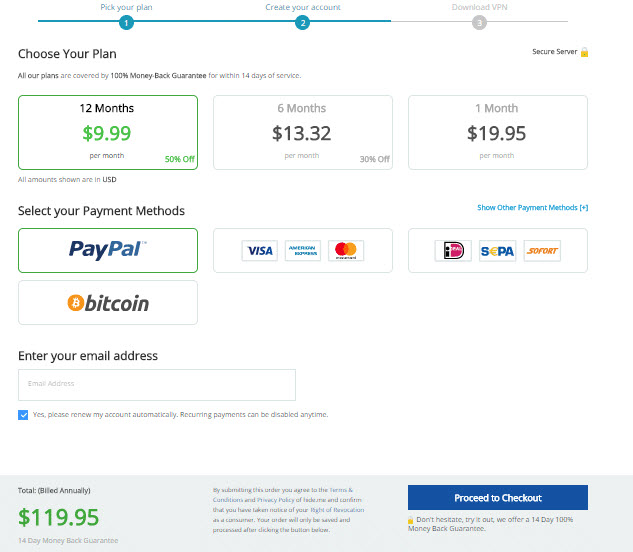The image size is (633, 552).
Task: Click the Secure Server lock icon
Action: pyautogui.click(x=584, y=52)
